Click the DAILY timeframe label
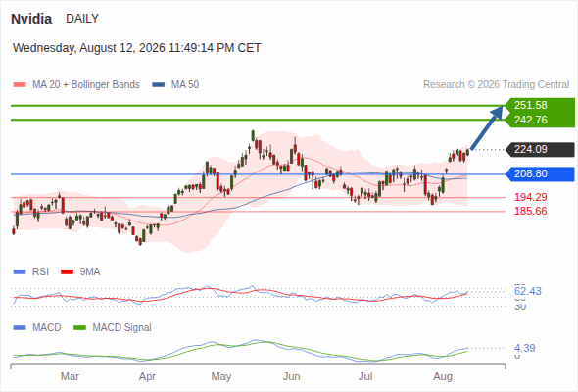Viewport: 578px width, 392px height. [x=82, y=19]
